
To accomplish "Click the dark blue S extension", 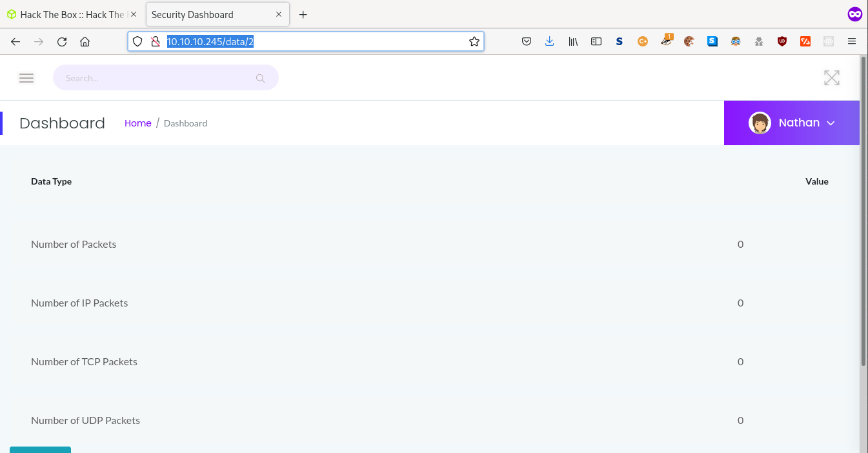I will tap(620, 41).
